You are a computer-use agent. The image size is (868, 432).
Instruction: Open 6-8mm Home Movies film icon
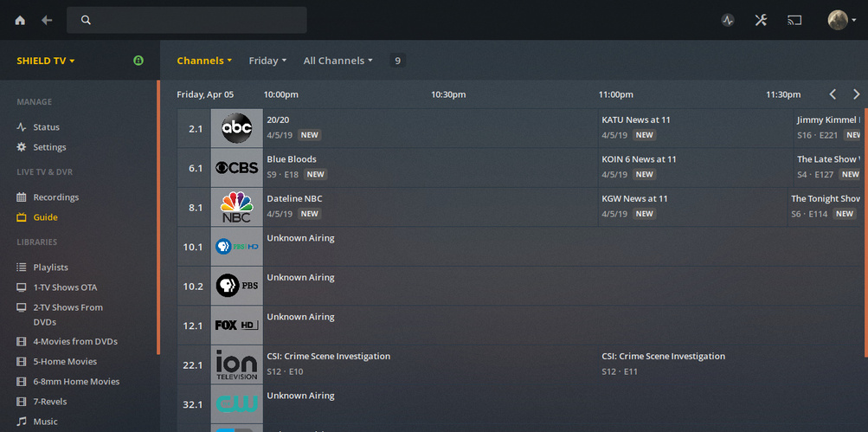coord(22,382)
